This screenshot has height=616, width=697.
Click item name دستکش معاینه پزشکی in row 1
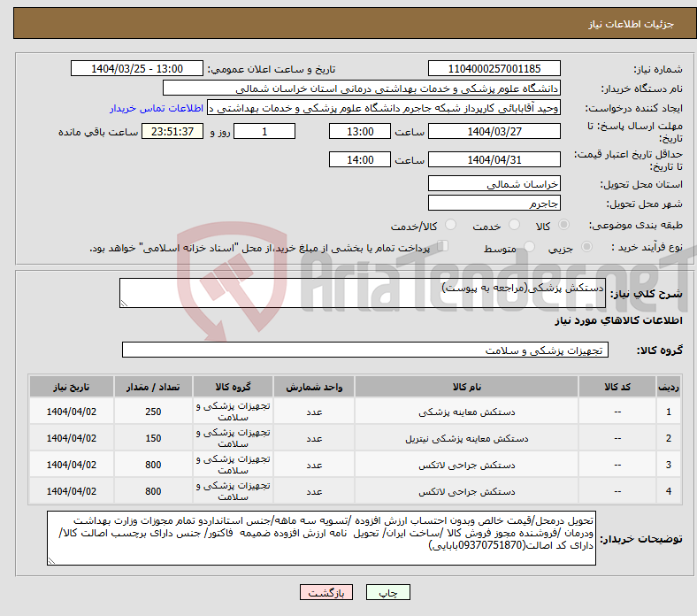(x=467, y=412)
